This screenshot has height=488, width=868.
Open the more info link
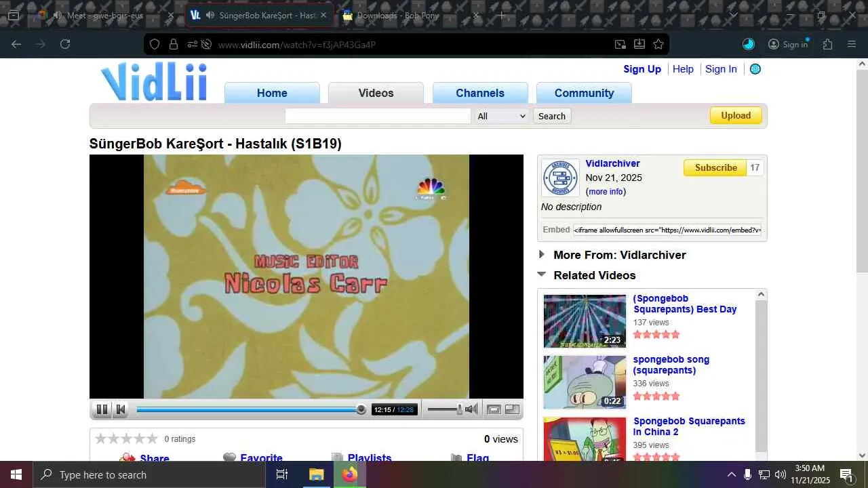coord(606,192)
